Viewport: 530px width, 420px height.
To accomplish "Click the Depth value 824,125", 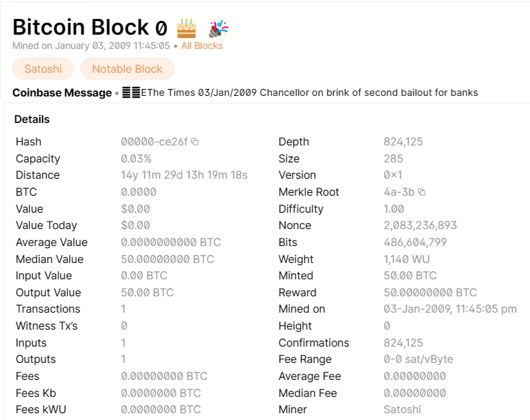I will pos(403,141).
